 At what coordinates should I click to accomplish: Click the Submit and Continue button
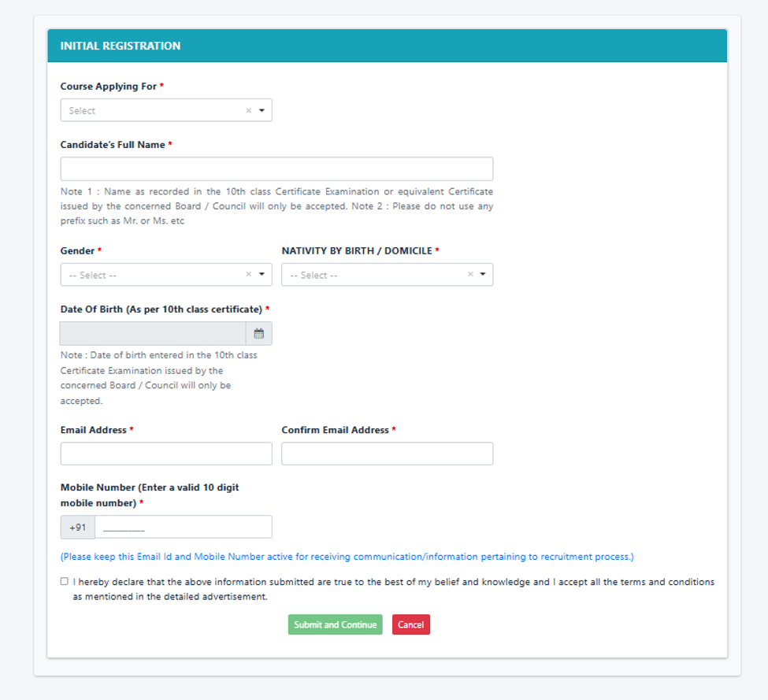coord(335,624)
